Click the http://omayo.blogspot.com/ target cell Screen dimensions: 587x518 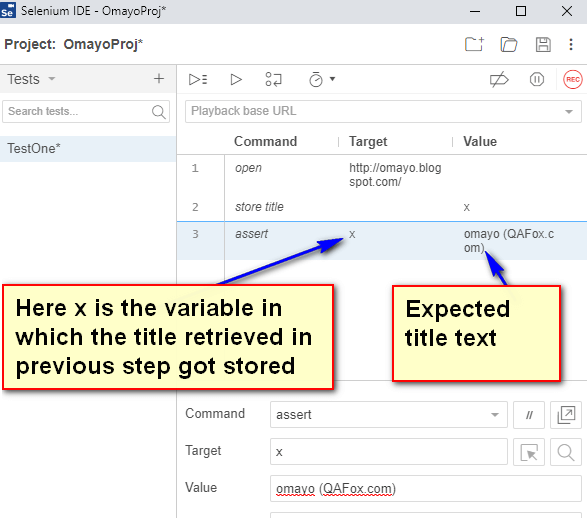click(x=395, y=175)
